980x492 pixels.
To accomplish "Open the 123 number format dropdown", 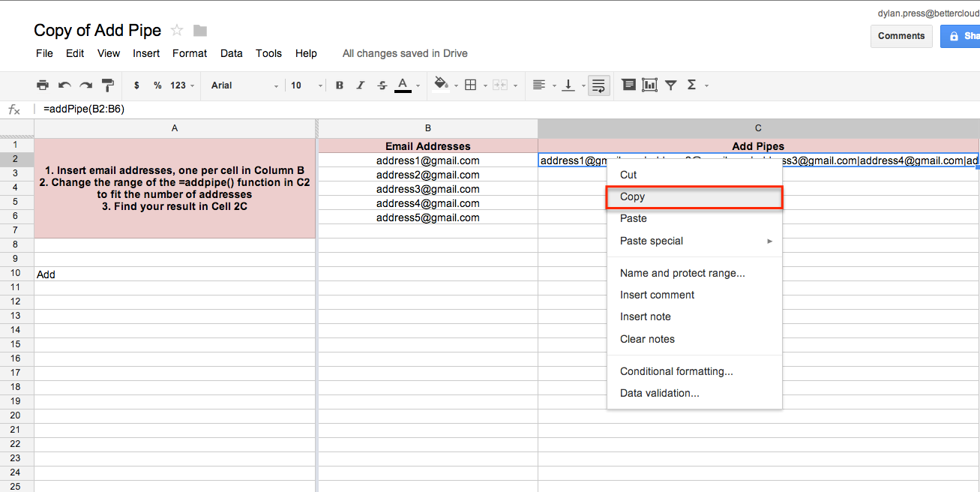I will (x=182, y=85).
